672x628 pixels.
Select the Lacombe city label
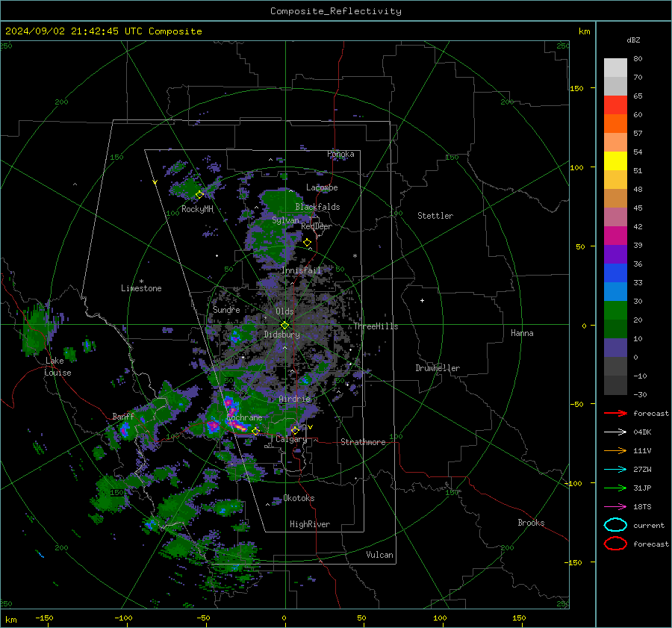tap(322, 187)
